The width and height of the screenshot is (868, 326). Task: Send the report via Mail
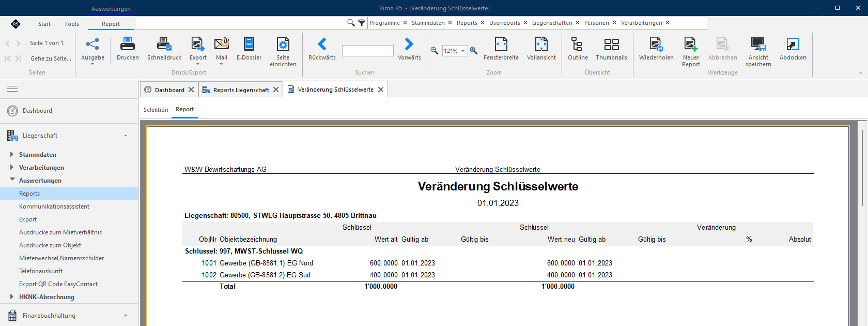(222, 50)
